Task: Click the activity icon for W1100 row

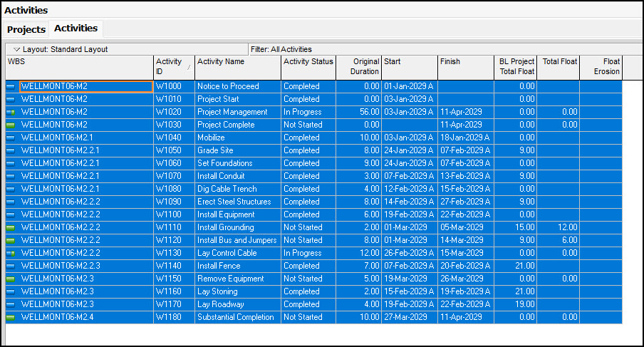Action: coord(11,214)
